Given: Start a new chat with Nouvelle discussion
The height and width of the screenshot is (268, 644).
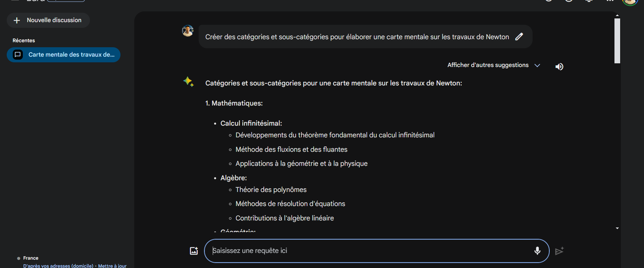Looking at the screenshot, I should 48,20.
